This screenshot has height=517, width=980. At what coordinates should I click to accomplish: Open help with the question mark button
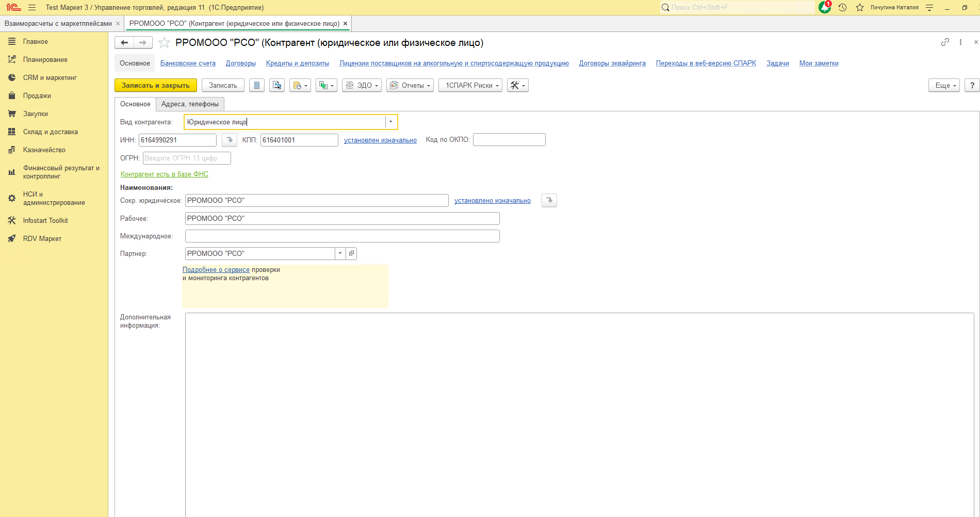tap(972, 86)
